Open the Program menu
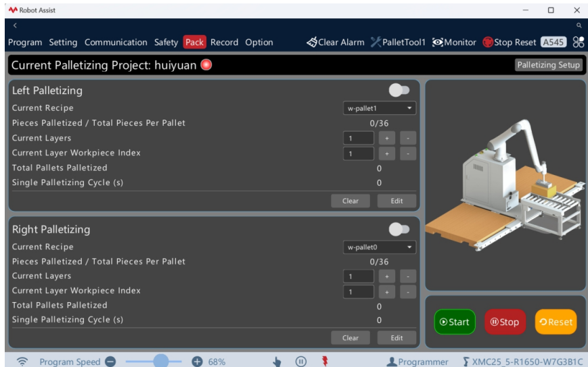This screenshot has width=588, height=367. 25,43
